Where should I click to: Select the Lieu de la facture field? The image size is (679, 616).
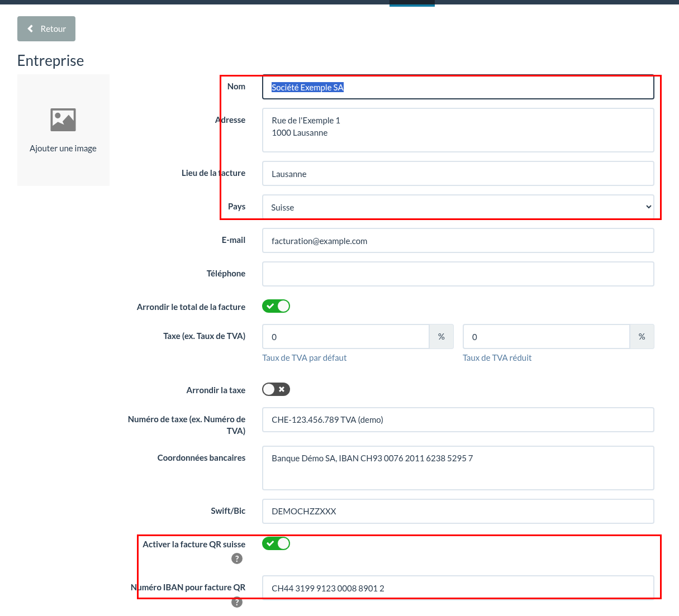coord(458,174)
